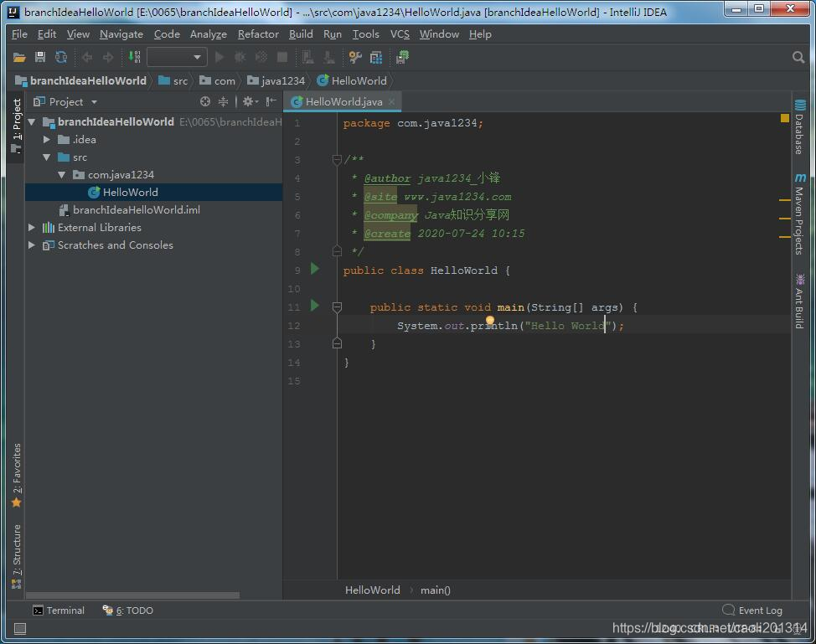This screenshot has height=644, width=816.
Task: Click the Back navigation arrow
Action: tap(87, 57)
